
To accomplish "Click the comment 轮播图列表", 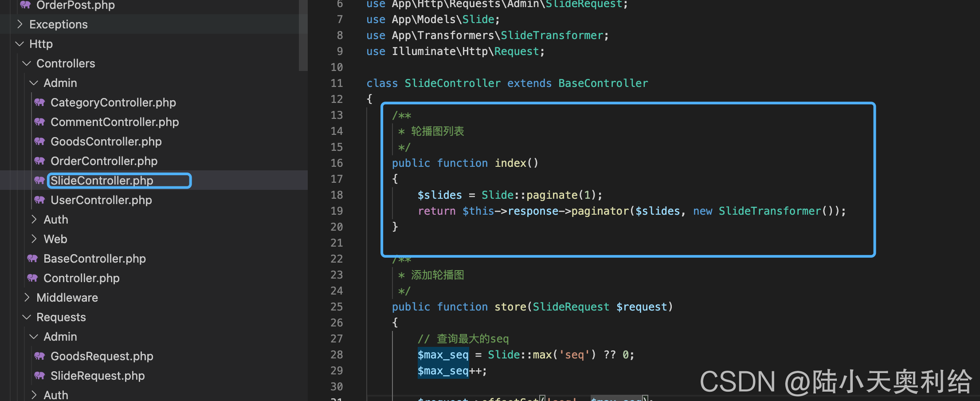I will click(x=438, y=131).
